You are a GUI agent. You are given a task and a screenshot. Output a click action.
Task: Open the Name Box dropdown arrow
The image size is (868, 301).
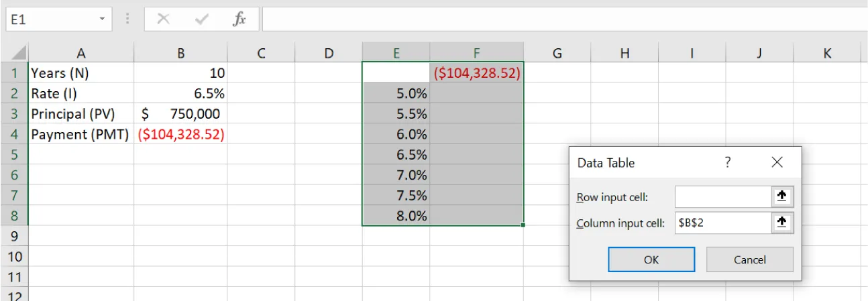(x=102, y=19)
